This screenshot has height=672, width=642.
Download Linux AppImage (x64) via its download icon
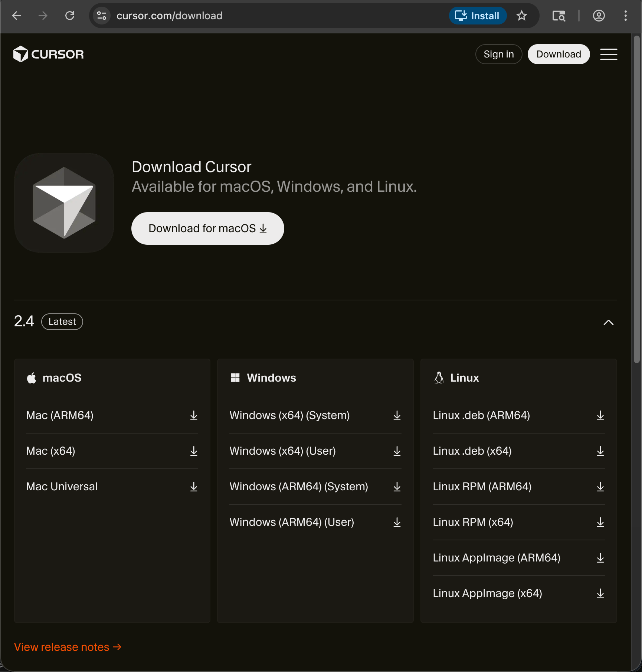point(600,593)
